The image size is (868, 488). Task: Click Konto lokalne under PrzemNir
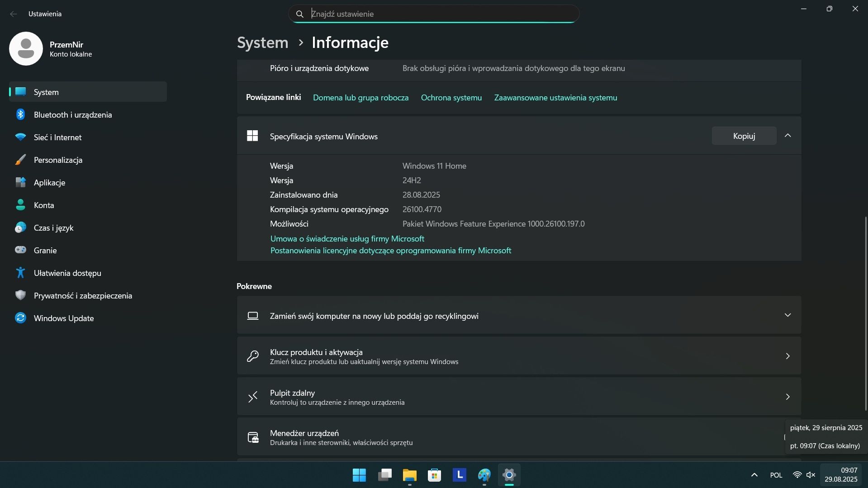click(71, 54)
